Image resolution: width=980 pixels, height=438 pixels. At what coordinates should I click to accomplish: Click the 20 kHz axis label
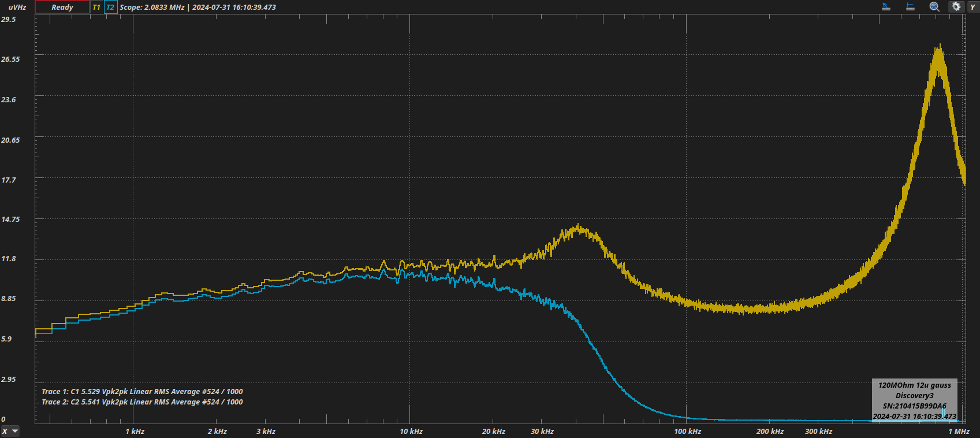pos(494,431)
